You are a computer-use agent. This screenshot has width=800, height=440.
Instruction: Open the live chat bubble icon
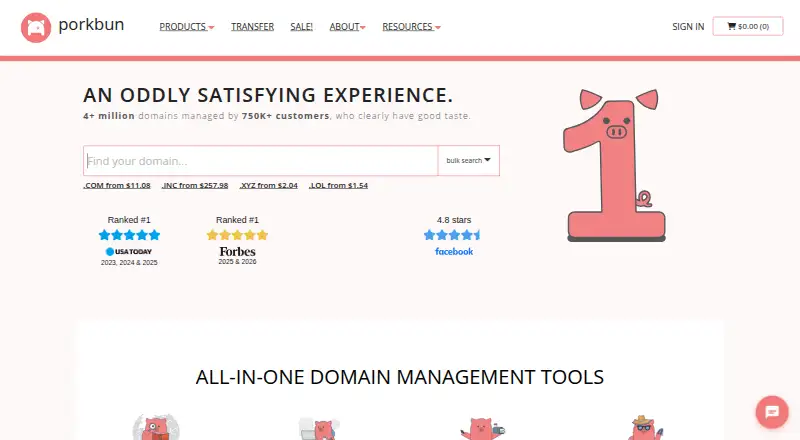(x=772, y=411)
